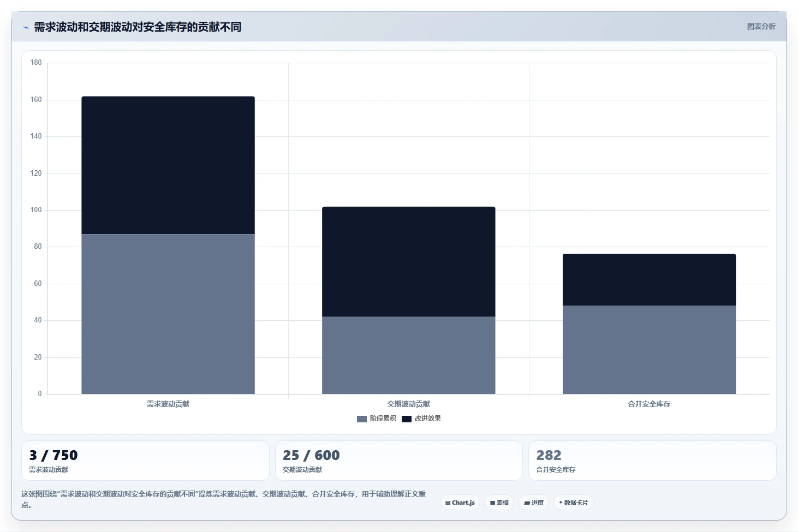
Task: Click dark bar segment of 合并安全库存
Action: pos(649,279)
